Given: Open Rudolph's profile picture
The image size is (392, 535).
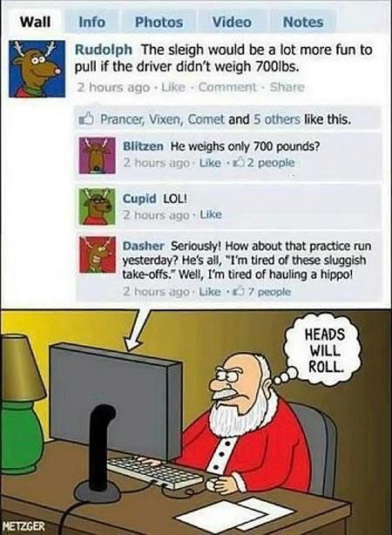Looking at the screenshot, I should click(37, 69).
